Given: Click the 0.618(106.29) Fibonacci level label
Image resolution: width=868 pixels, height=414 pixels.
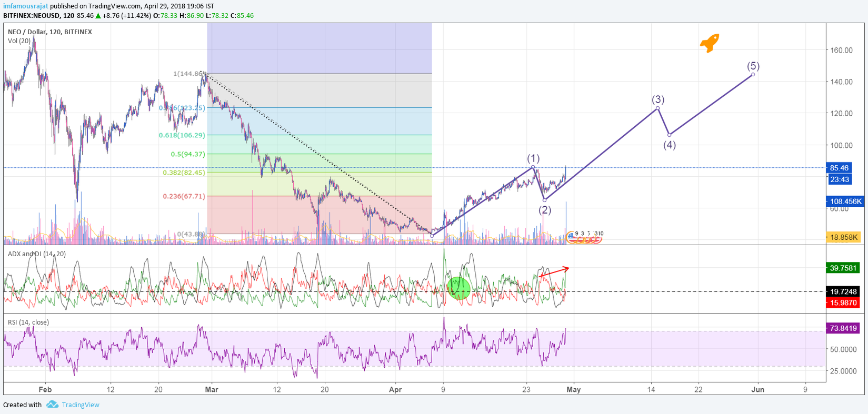Looking at the screenshot, I should [182, 135].
